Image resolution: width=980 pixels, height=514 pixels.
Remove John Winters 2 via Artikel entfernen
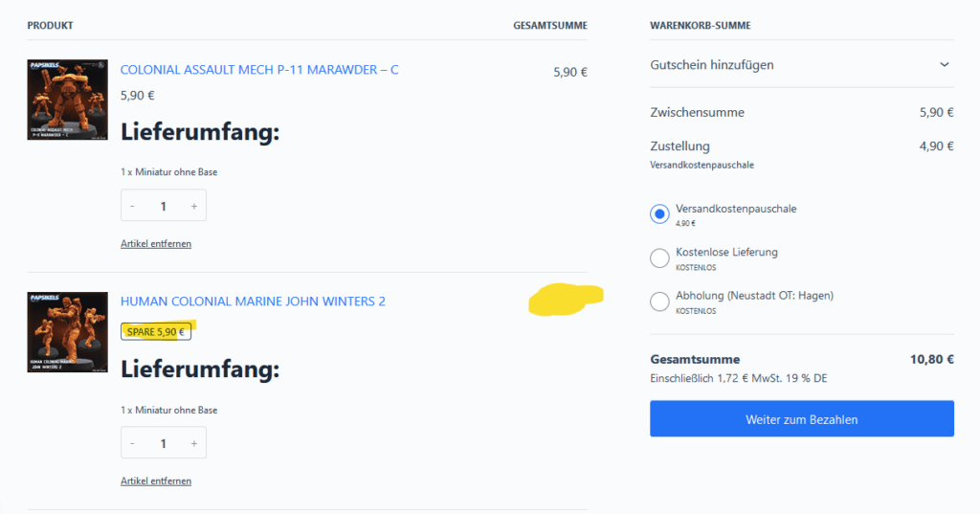(x=156, y=480)
